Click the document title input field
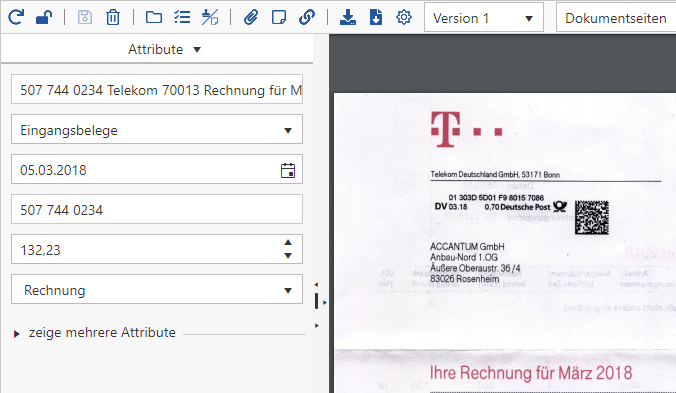Screen dimensions: 676x393 [157, 89]
